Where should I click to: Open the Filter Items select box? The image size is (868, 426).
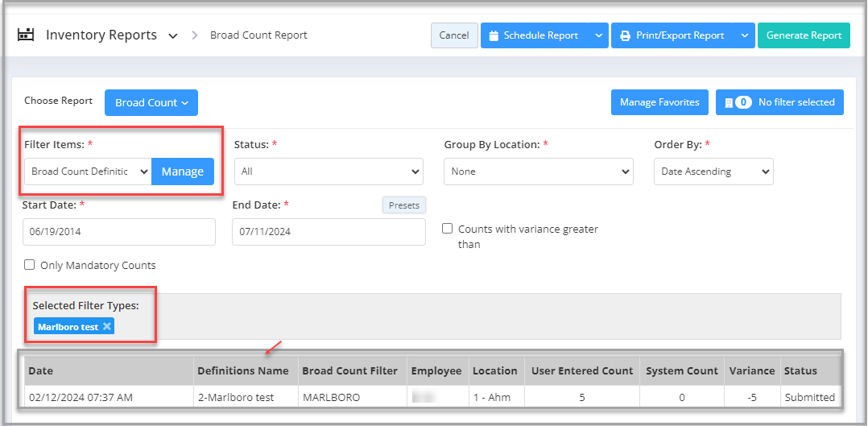[88, 172]
